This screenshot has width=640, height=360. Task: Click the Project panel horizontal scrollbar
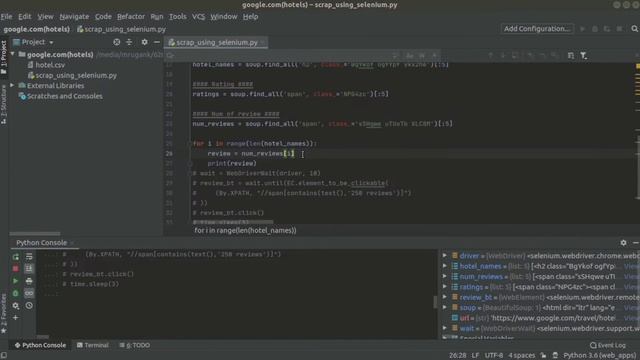(35, 234)
